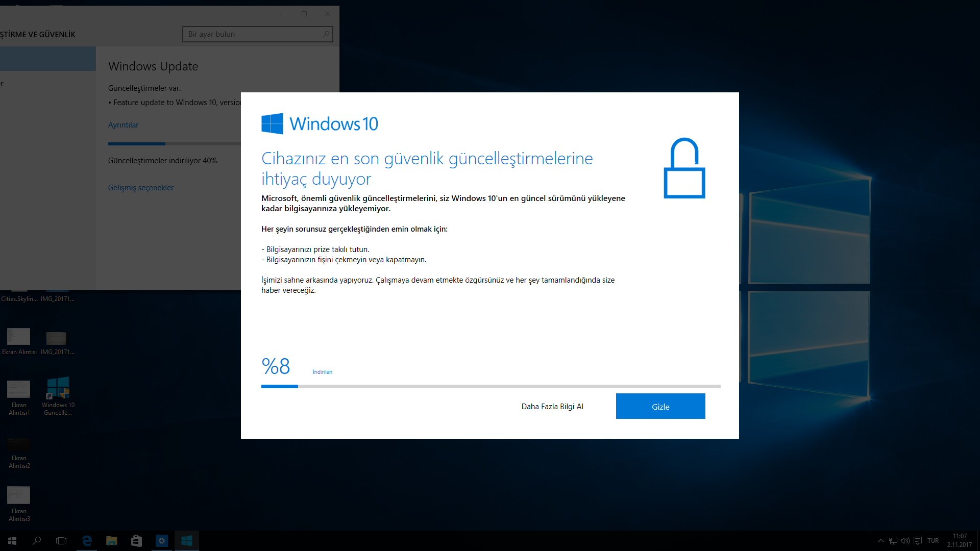The width and height of the screenshot is (980, 551).
Task: Switch to Settings app on the taskbar
Action: pyautogui.click(x=161, y=541)
